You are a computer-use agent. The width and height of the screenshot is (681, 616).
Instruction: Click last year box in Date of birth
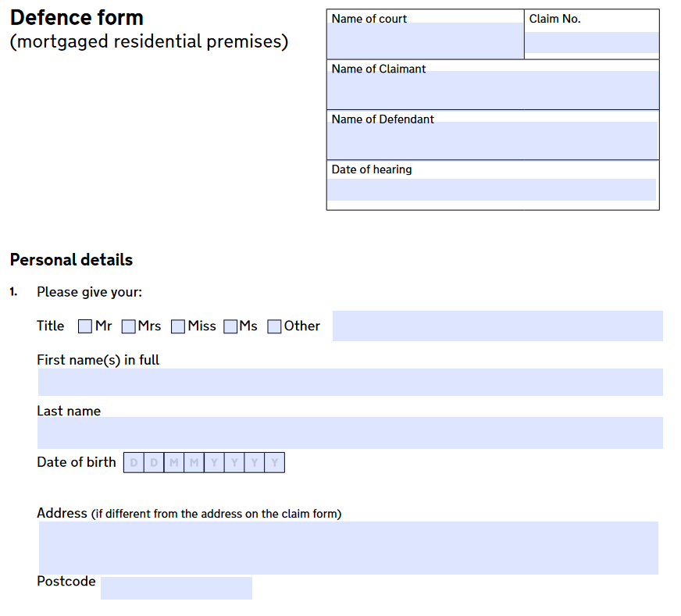[274, 463]
